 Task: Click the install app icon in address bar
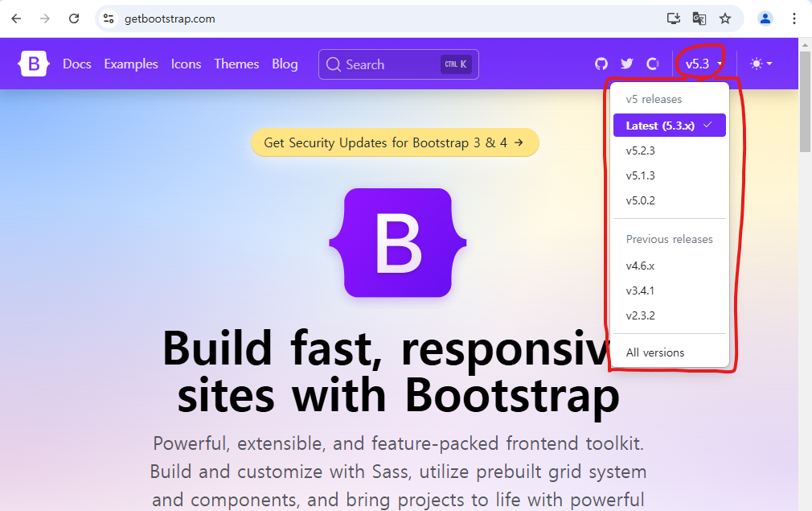673,19
